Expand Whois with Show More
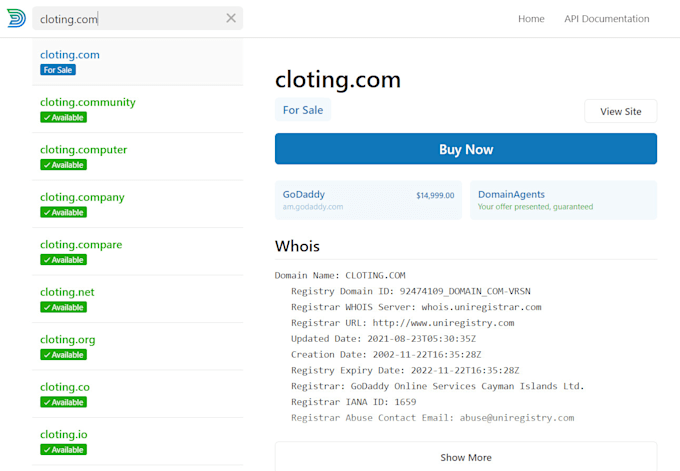The height and width of the screenshot is (471, 680). 466,457
